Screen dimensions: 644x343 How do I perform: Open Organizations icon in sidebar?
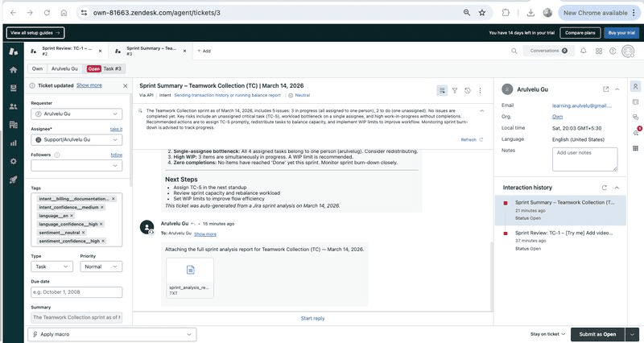pyautogui.click(x=13, y=125)
